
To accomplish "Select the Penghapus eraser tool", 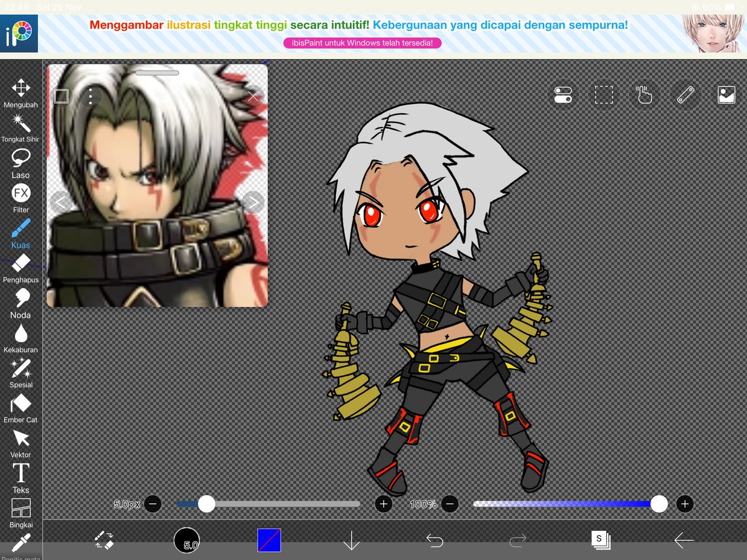I will pos(21,268).
